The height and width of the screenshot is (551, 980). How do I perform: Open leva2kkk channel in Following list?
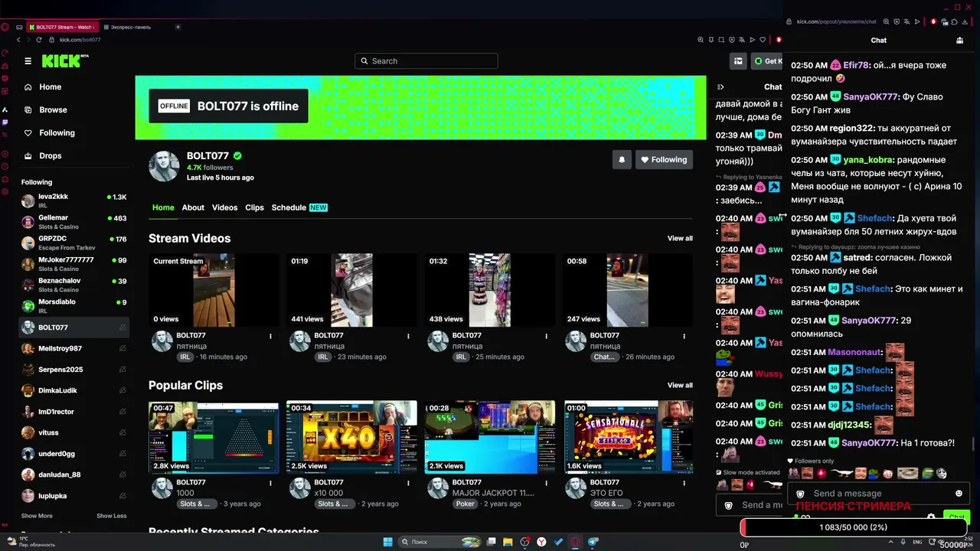coord(74,201)
